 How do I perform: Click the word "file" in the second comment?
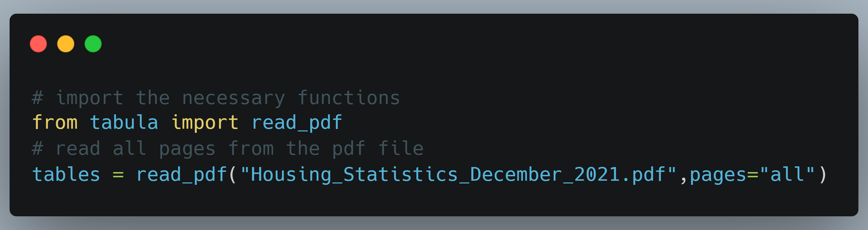[401, 149]
